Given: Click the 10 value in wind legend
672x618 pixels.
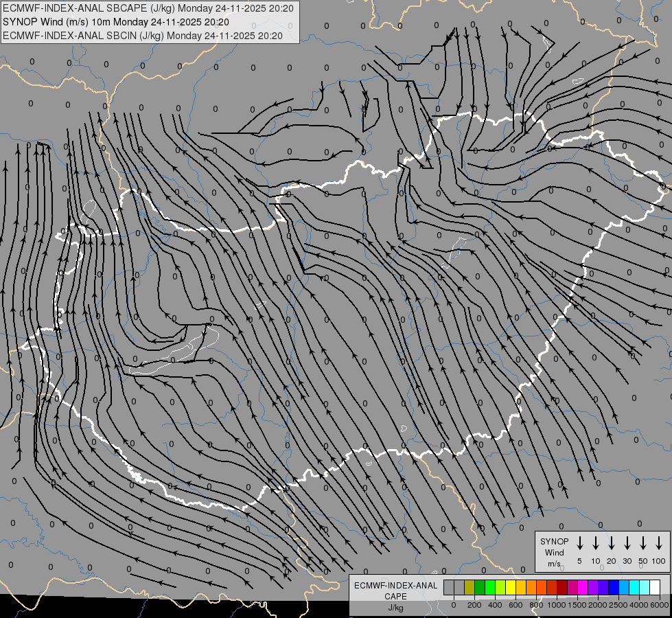Looking at the screenshot, I should pyautogui.click(x=596, y=561).
